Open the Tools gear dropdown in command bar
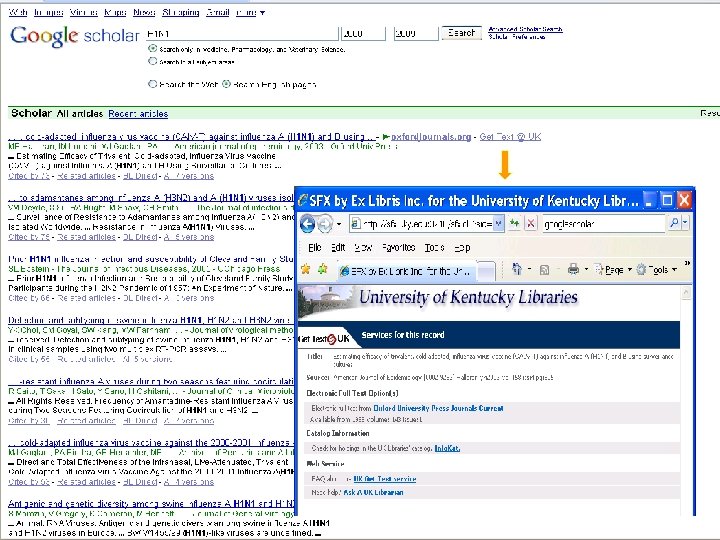 pos(657,270)
